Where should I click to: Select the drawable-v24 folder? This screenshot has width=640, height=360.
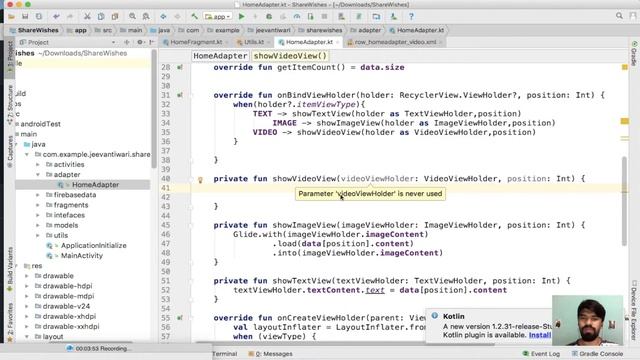click(x=66, y=307)
